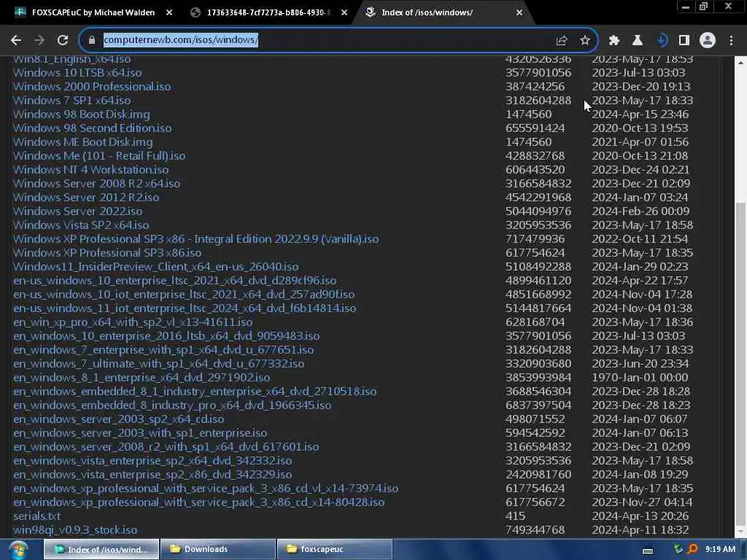The height and width of the screenshot is (560, 747).
Task: Open Windows Server 2012 R2.iso link
Action: [86, 197]
